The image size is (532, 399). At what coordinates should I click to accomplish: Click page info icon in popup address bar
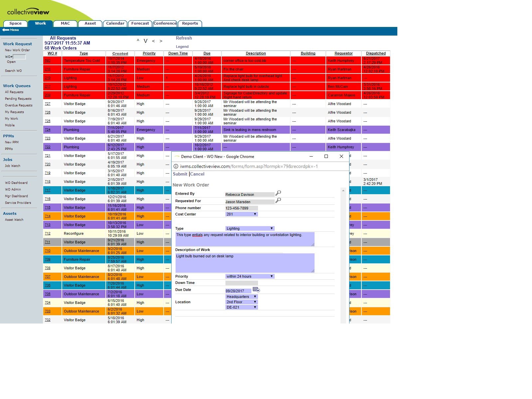[176, 166]
